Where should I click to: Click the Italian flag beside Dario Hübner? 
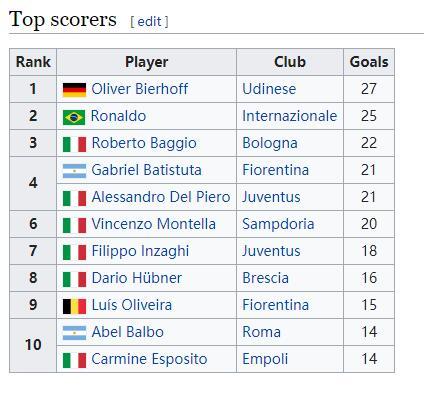[x=74, y=279]
